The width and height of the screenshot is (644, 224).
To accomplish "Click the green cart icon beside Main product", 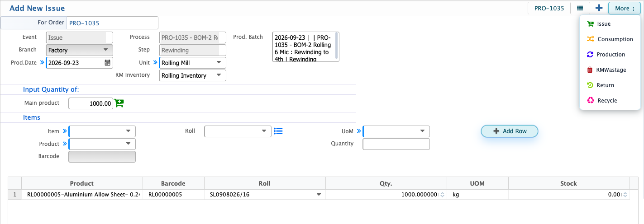I will click(119, 103).
